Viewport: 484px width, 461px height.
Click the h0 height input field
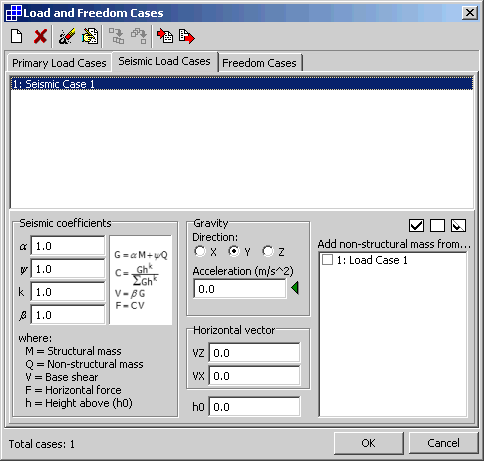254,407
